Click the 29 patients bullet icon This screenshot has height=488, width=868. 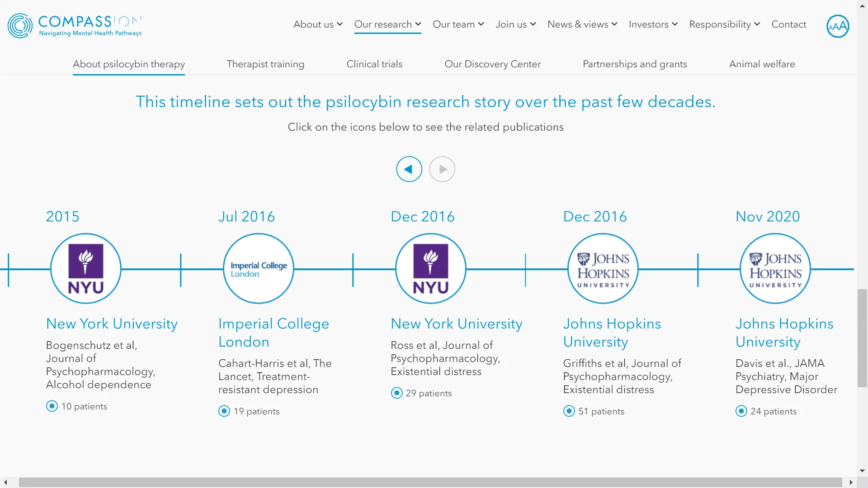pos(396,393)
